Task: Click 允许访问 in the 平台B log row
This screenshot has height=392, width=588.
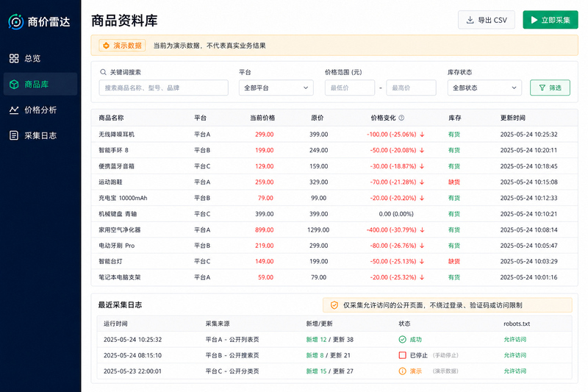Action: pos(515,355)
